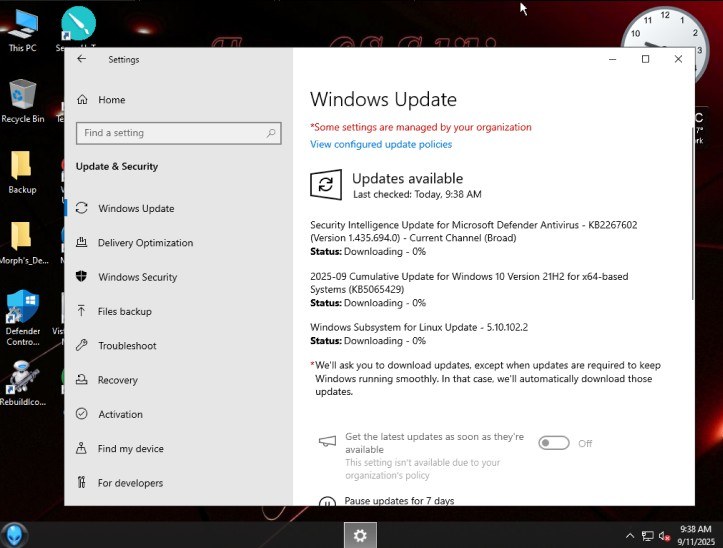Click the For developers tools icon
The height and width of the screenshot is (548, 723).
click(x=82, y=482)
